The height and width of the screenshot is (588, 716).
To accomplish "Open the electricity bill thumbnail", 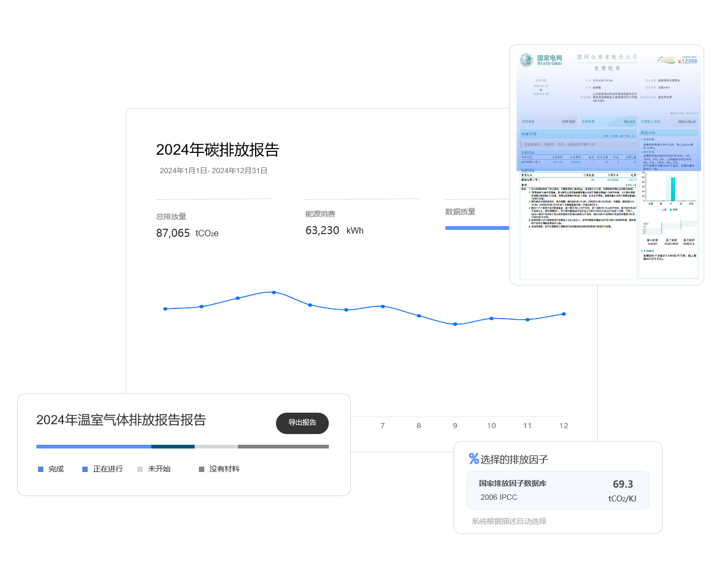I will tap(606, 165).
